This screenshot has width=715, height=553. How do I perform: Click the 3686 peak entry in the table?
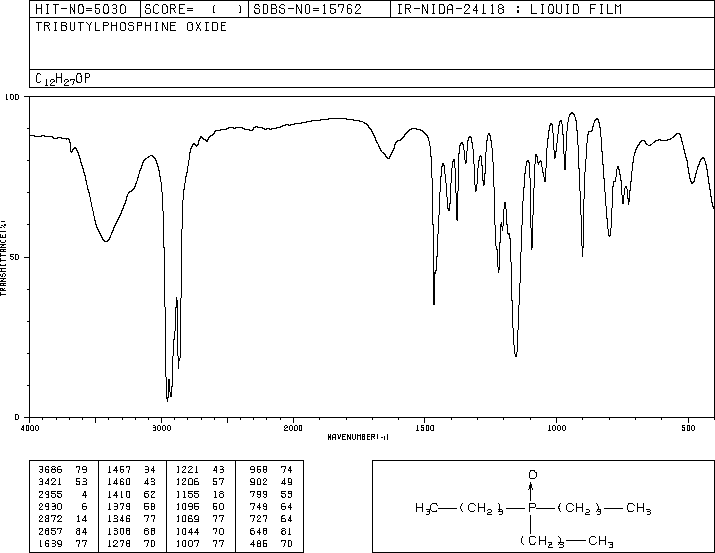coord(50,470)
